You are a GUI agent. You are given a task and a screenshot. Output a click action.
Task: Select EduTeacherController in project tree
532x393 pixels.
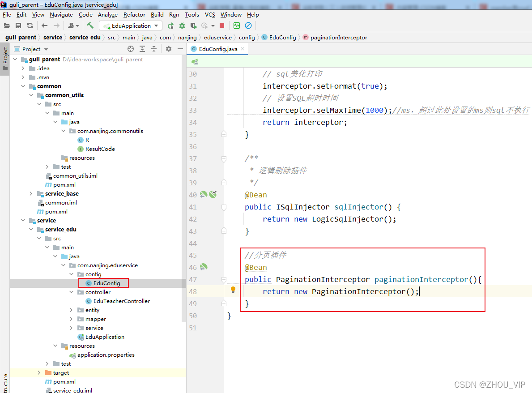point(121,301)
